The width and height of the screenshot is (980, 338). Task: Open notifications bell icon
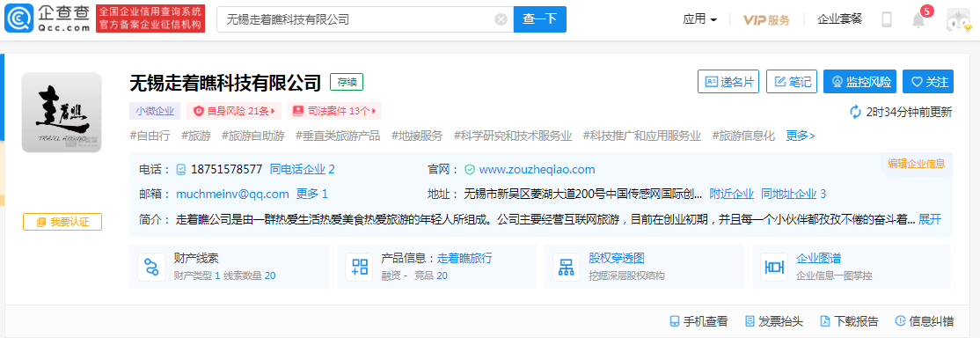(918, 20)
